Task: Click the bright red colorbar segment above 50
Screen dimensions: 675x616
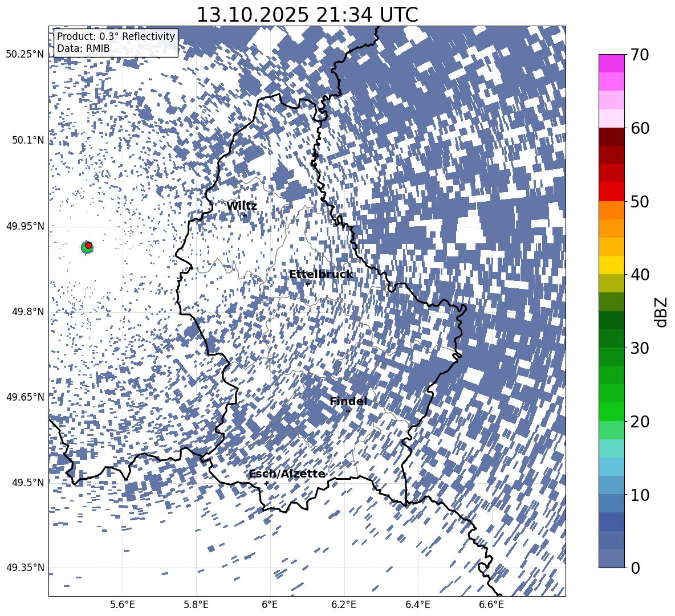Action: tap(611, 192)
